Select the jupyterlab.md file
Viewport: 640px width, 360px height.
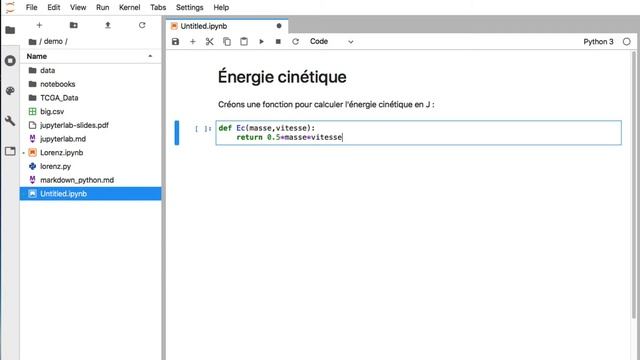point(91,139)
